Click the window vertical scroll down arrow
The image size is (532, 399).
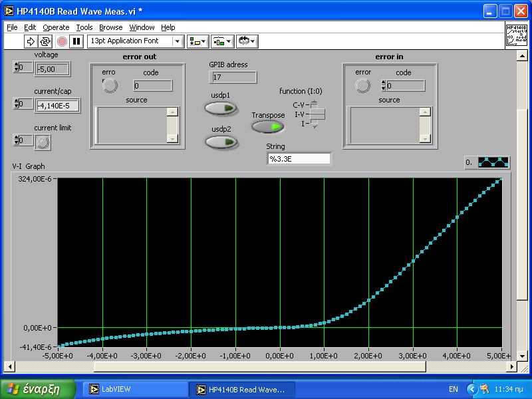(x=522, y=356)
